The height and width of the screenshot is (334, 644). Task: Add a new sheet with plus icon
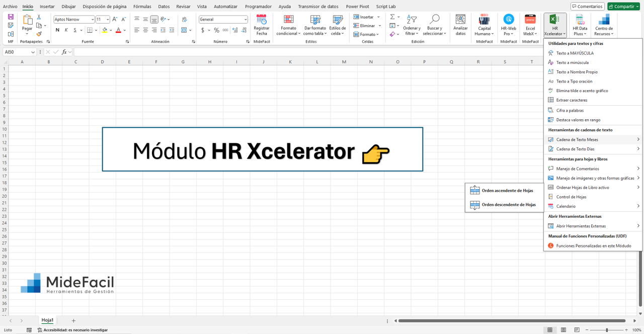click(x=73, y=320)
